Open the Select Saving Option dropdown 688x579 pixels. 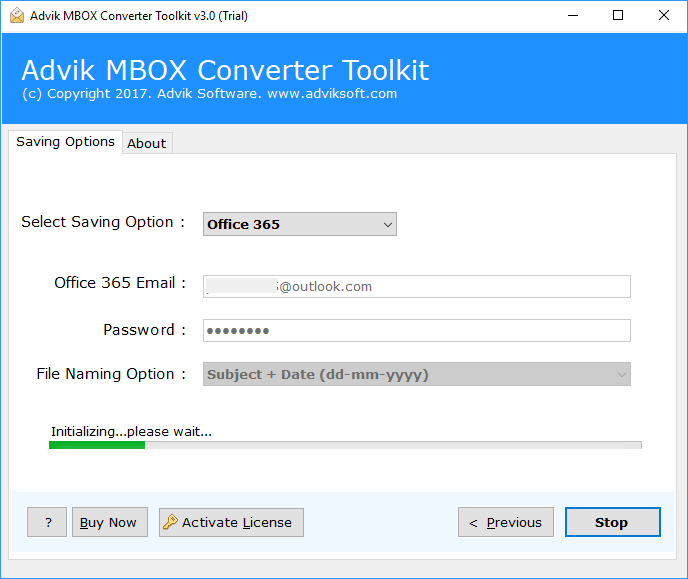300,224
